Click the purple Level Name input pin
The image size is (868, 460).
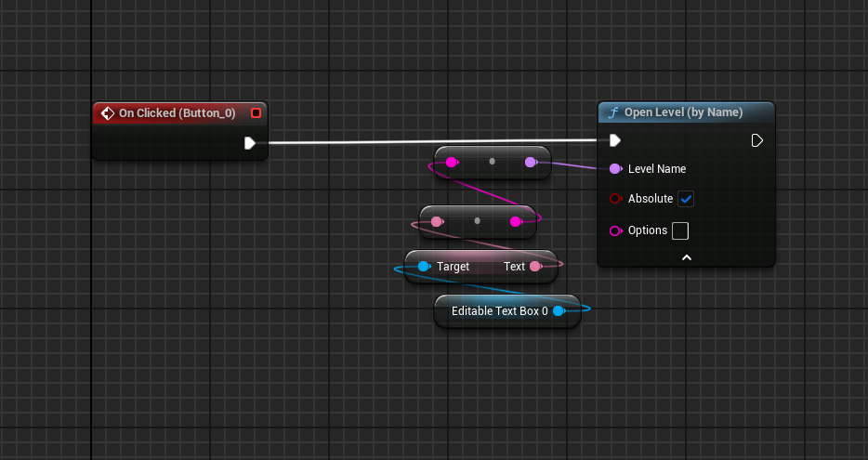[x=614, y=169]
